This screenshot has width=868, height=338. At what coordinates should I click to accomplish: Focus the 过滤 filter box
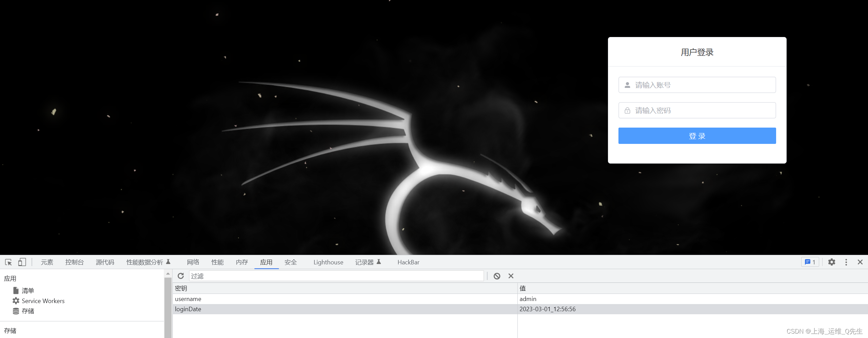tap(336, 276)
